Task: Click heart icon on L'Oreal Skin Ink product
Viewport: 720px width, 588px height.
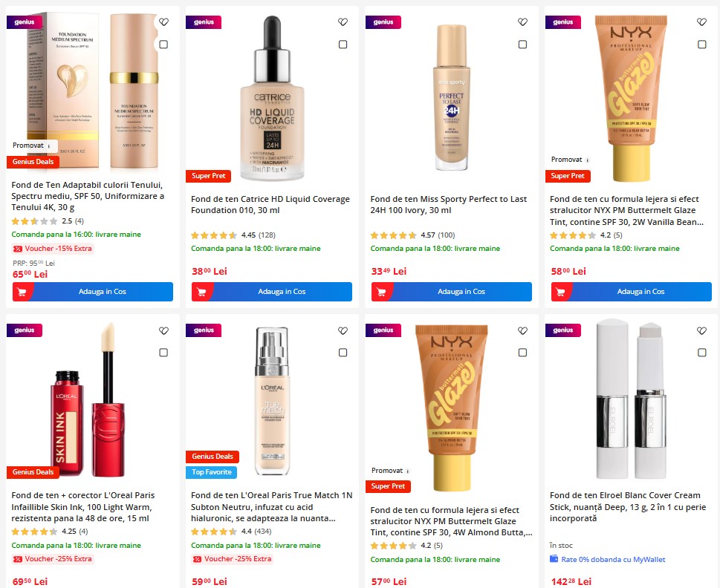Action: tap(163, 330)
